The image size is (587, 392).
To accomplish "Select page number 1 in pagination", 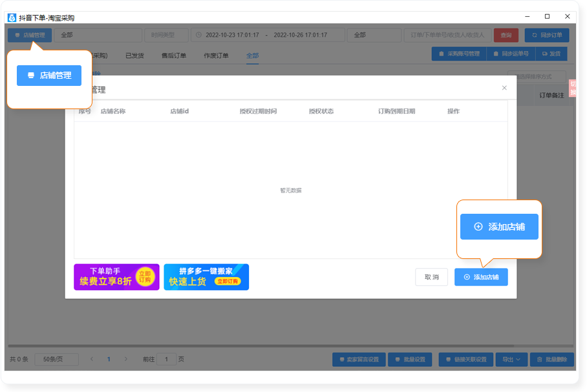I will click(x=109, y=360).
